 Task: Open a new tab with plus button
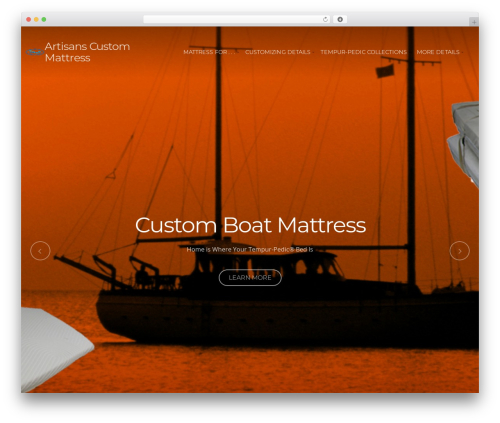(474, 22)
